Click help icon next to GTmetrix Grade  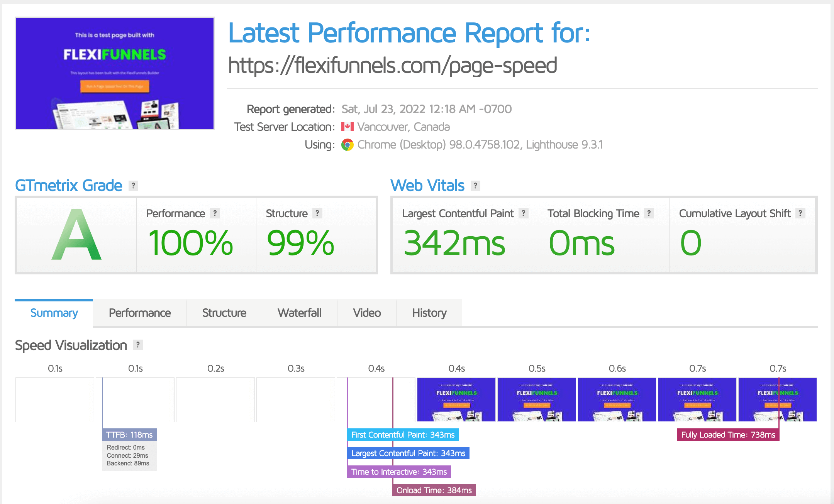pos(133,186)
